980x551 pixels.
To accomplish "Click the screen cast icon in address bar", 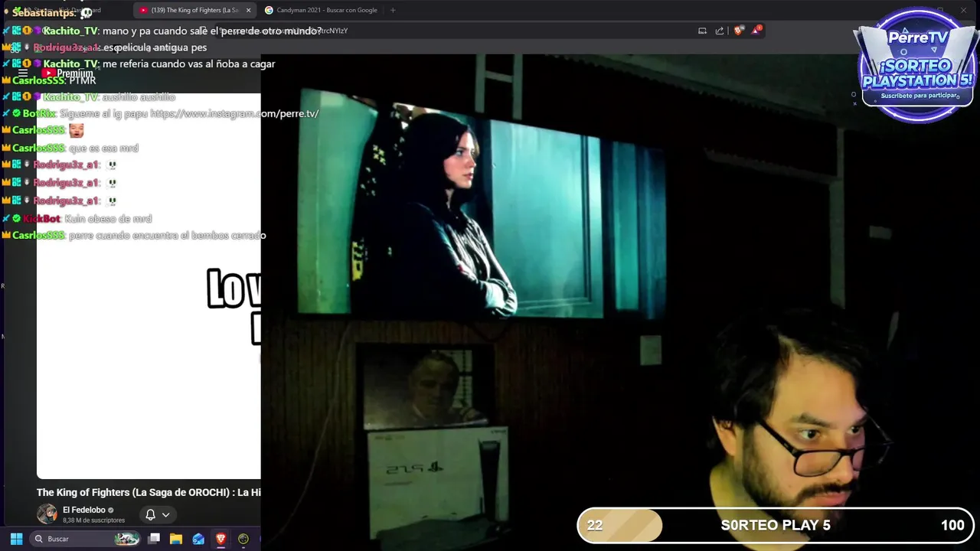I will pyautogui.click(x=702, y=31).
